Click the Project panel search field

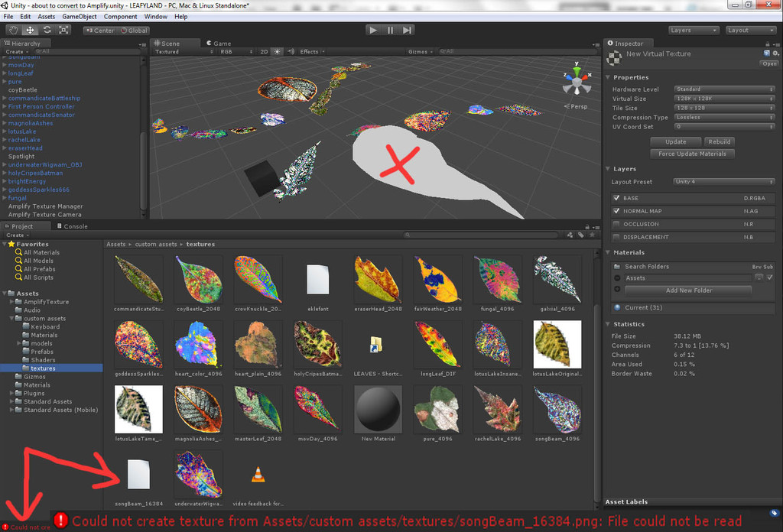point(482,235)
